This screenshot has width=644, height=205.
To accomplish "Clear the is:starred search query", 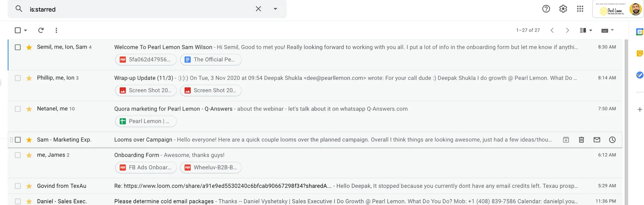I will [258, 9].
